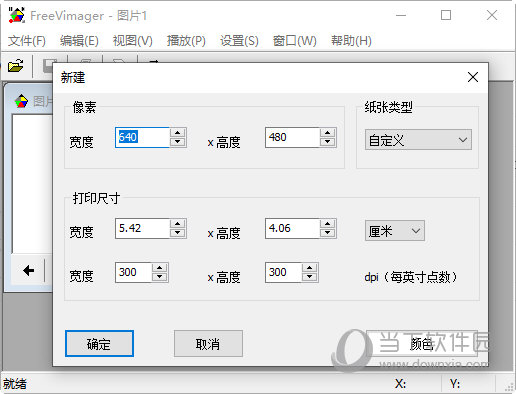Close the 新建 dialog with the X
516x394 pixels.
coord(473,77)
